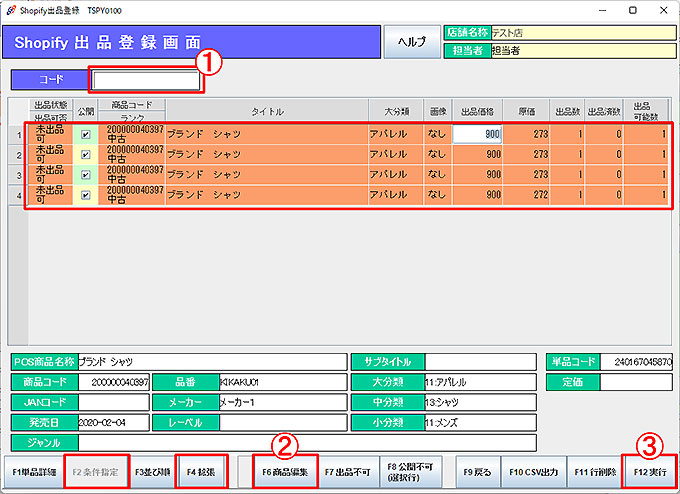Click the 原価 column header
This screenshot has height=494, width=680.
point(526,111)
